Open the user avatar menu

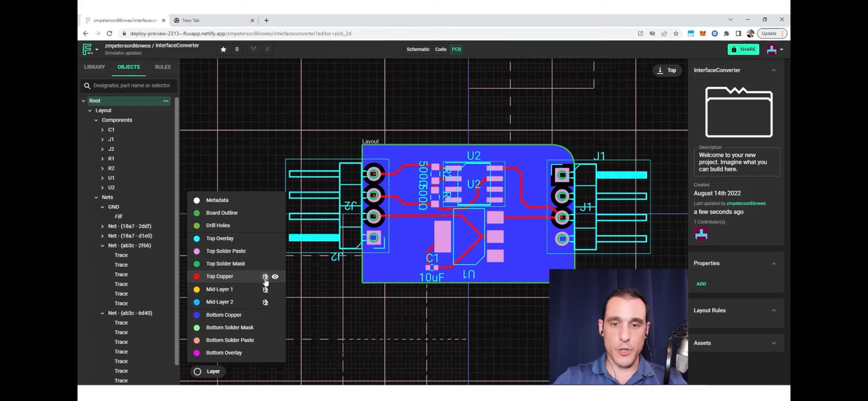point(772,49)
